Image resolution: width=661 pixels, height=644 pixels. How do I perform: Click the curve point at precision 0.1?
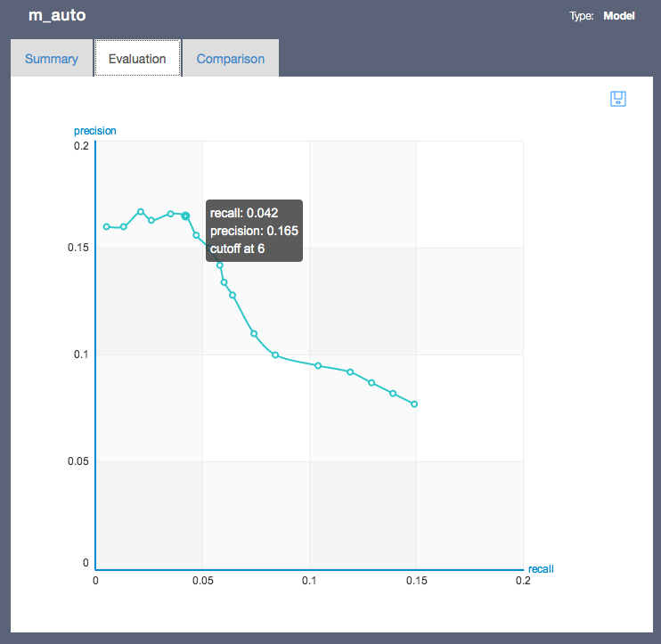click(x=275, y=355)
